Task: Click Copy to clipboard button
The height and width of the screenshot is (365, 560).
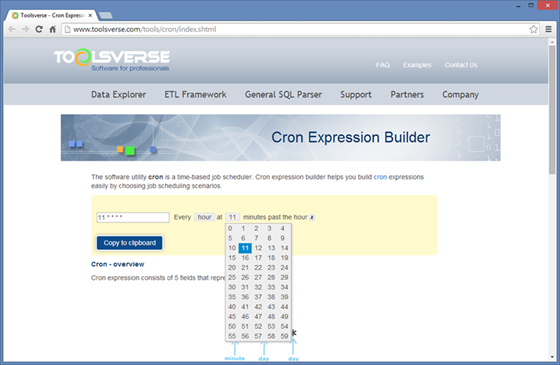Action: coord(130,243)
